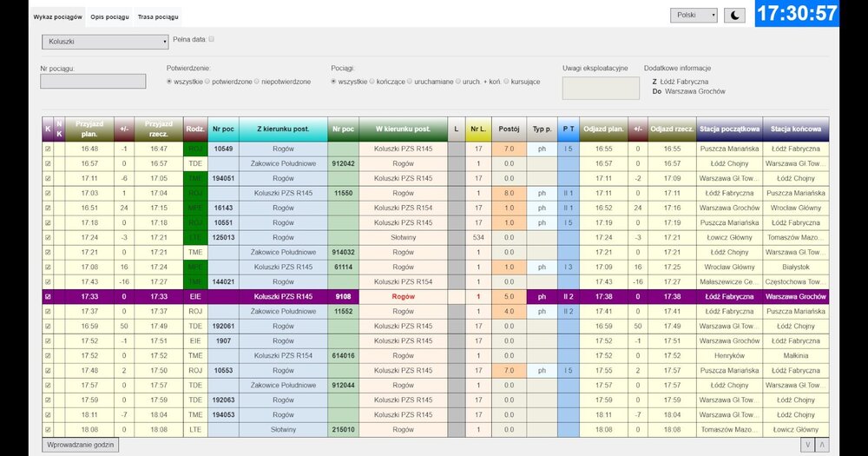Click the green ROJ type cell for train 10549
Screen dimensions: 868x456
[195, 149]
